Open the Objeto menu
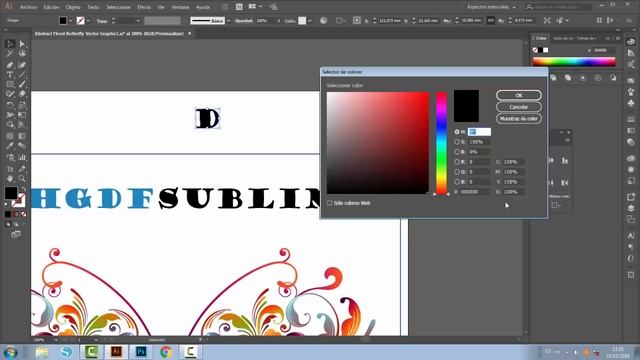This screenshot has height=360, width=640. [73, 7]
